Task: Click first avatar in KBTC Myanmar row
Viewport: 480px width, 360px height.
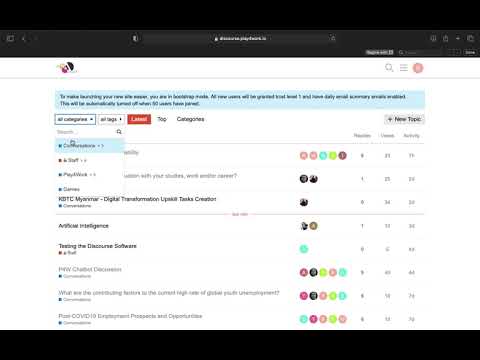Action: tap(304, 202)
